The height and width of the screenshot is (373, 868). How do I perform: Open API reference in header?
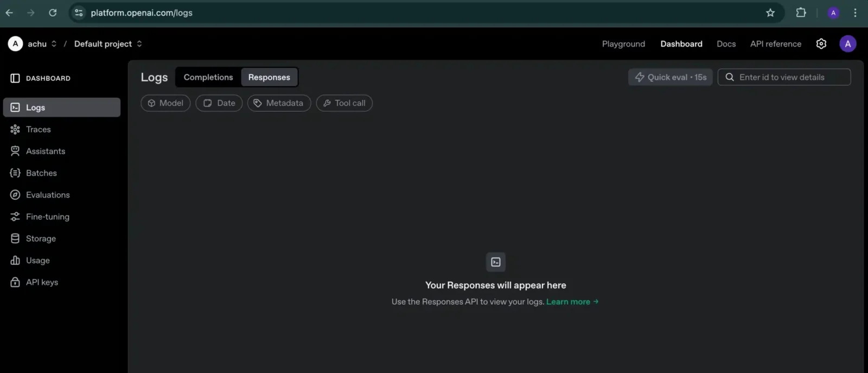click(776, 43)
